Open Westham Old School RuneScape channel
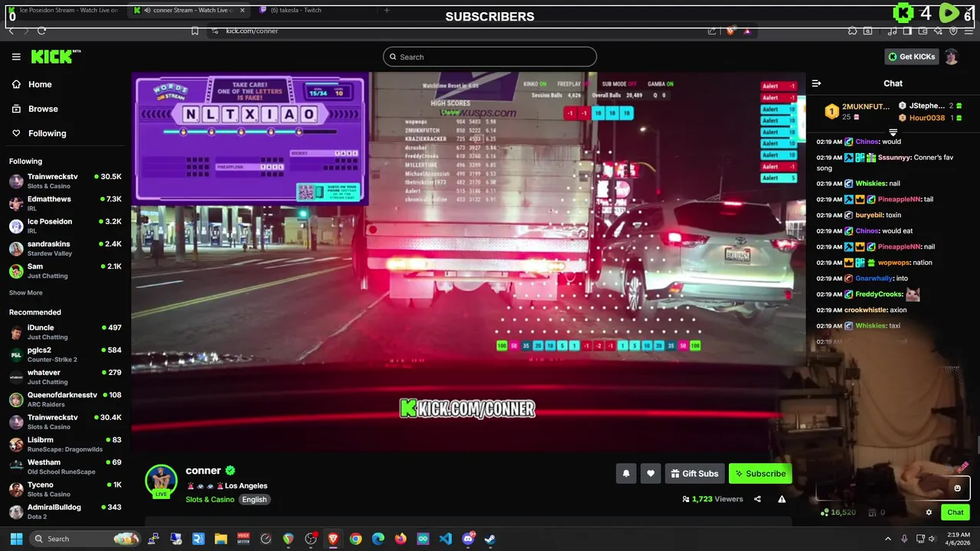The width and height of the screenshot is (980, 551). 65,467
